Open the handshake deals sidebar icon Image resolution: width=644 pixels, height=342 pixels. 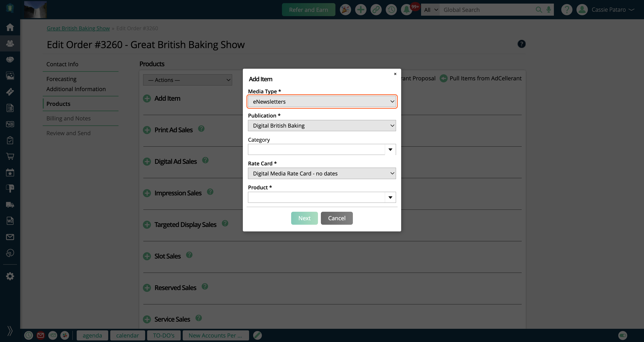point(10,60)
